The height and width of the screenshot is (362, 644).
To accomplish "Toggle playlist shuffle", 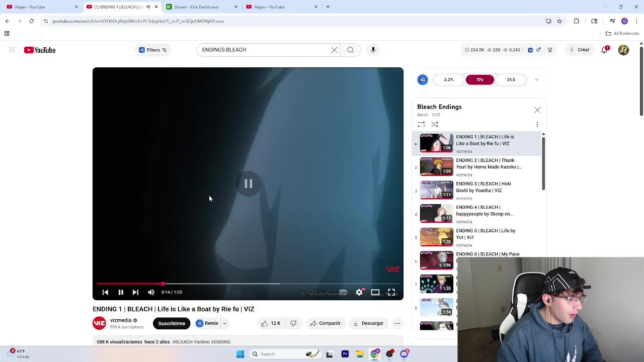I will (x=435, y=124).
